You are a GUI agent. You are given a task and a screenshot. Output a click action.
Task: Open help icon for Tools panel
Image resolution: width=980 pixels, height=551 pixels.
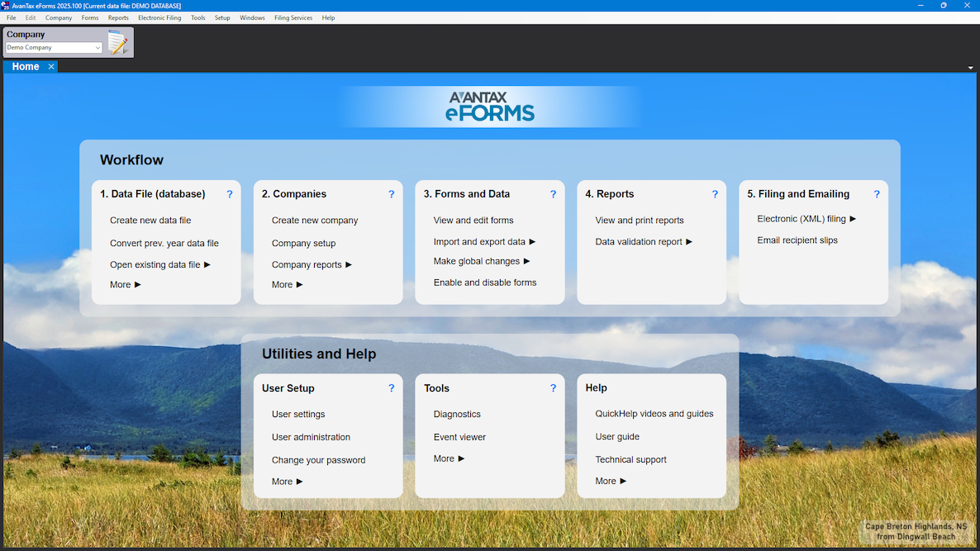click(x=554, y=388)
